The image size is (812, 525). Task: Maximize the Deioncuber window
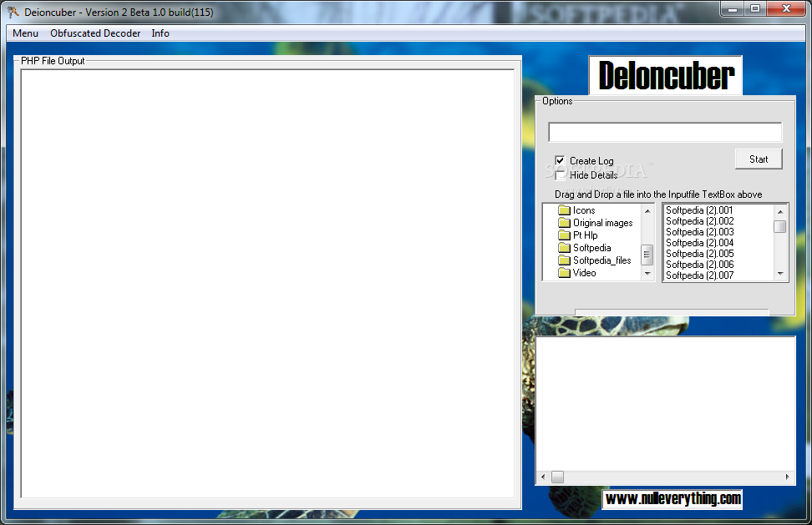[755, 9]
